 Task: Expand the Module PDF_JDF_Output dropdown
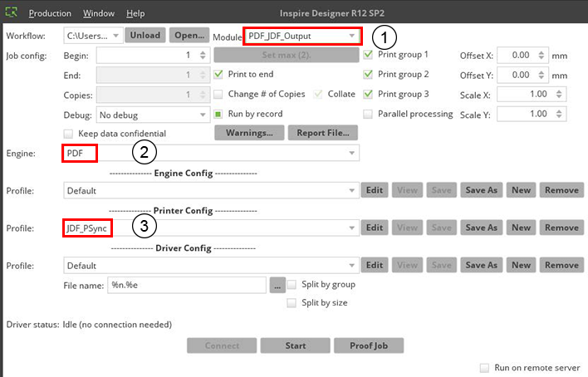pos(353,36)
